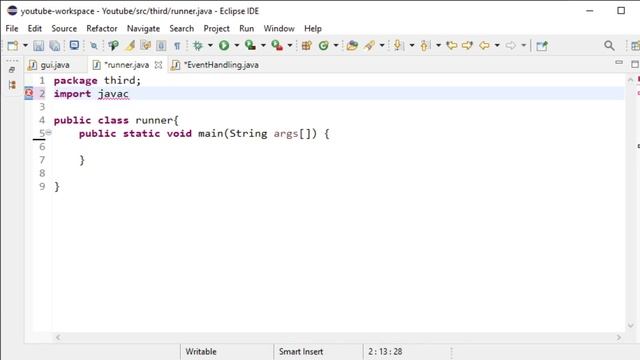Click the 'Writable' status bar entry

point(201,351)
